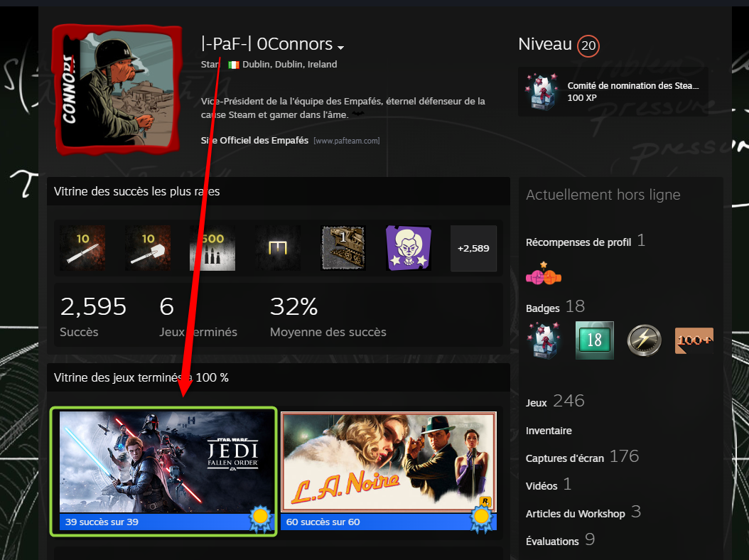Click the Ireland flag icon
The height and width of the screenshot is (560, 749).
[234, 65]
